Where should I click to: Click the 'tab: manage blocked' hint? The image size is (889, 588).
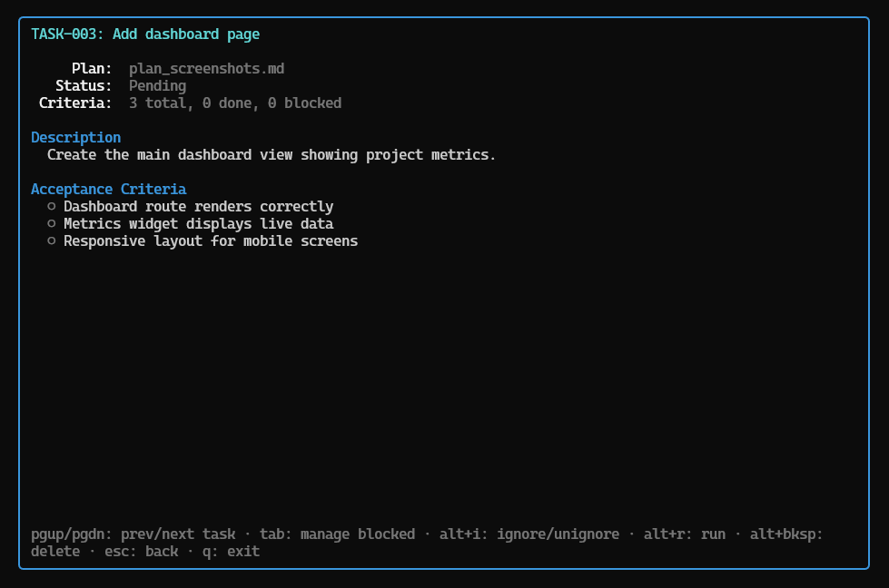pos(337,534)
